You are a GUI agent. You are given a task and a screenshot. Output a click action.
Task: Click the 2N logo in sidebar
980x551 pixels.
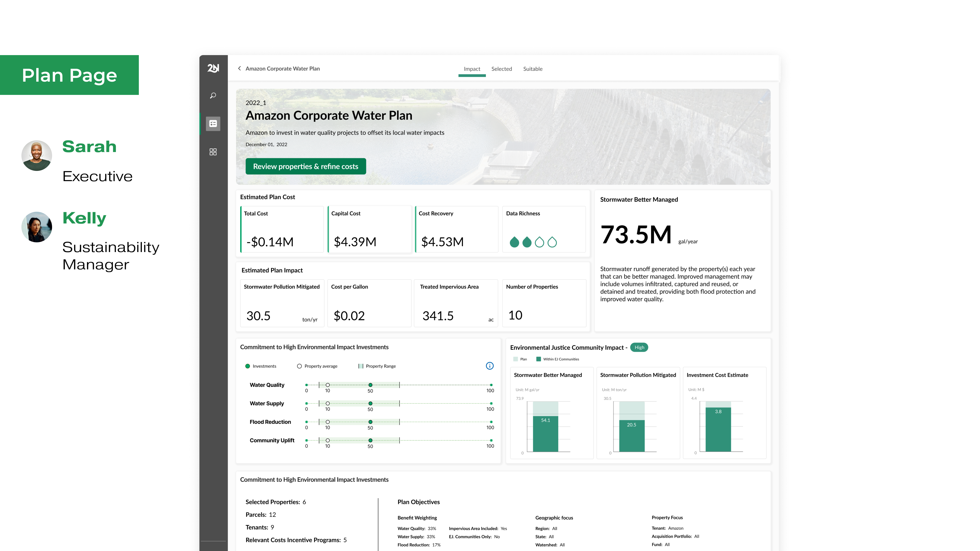tap(213, 68)
